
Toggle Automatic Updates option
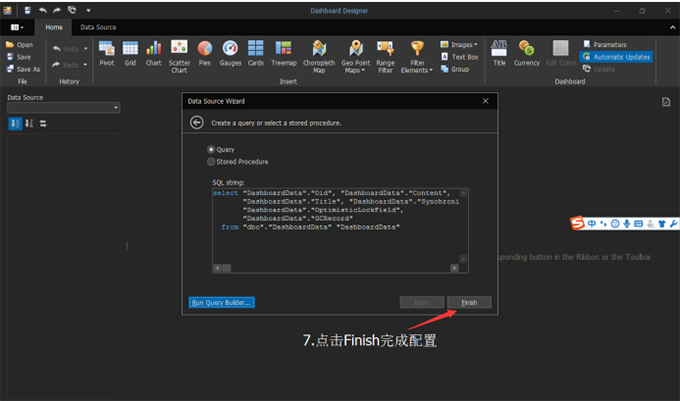point(616,57)
